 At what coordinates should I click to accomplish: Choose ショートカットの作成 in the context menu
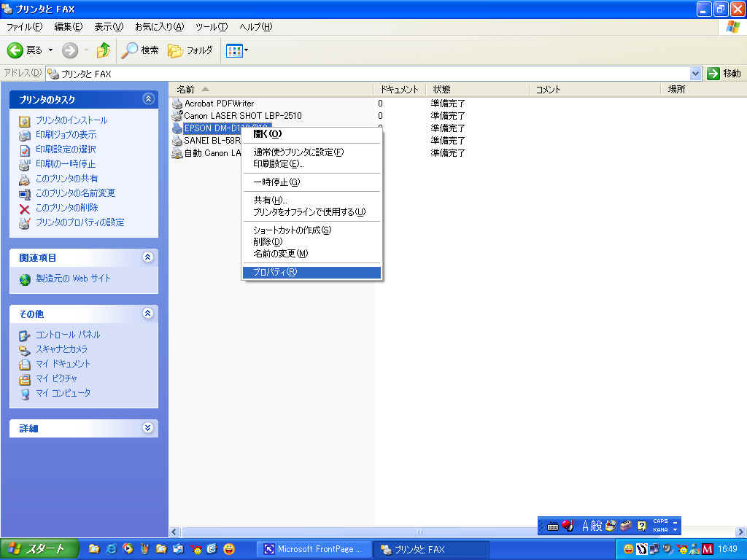point(311,230)
